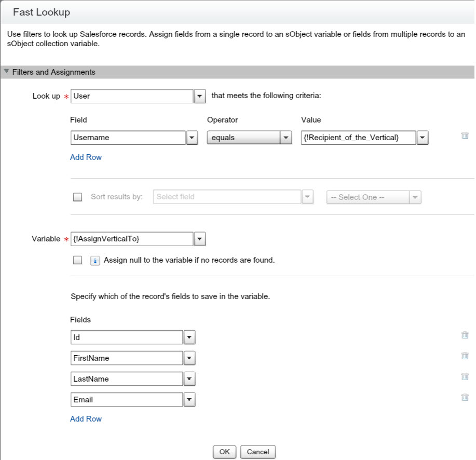The image size is (476, 460).
Task: Collapse the Filters and Assignments section
Action: (x=7, y=72)
